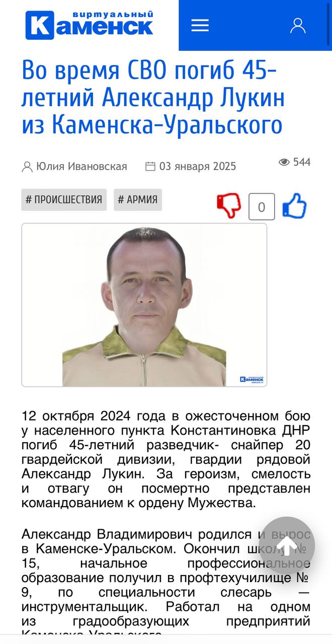Click the date 03 января 2025
332x644 pixels.
coord(198,167)
